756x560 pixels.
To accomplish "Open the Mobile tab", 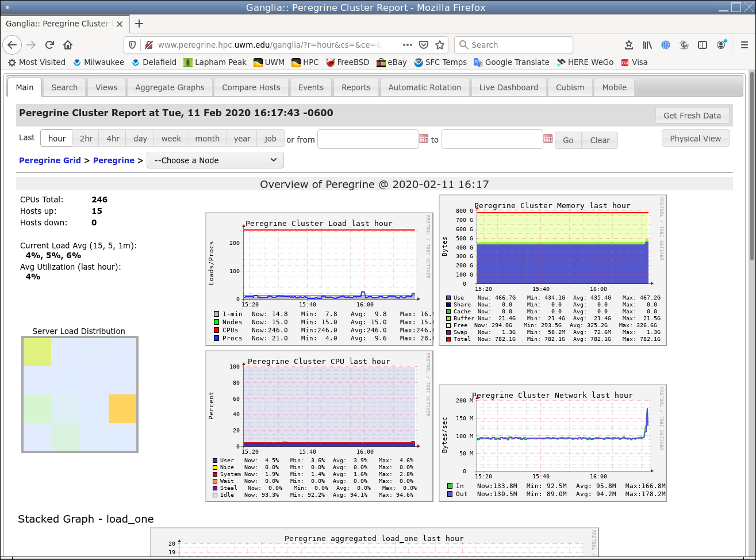I will (615, 87).
